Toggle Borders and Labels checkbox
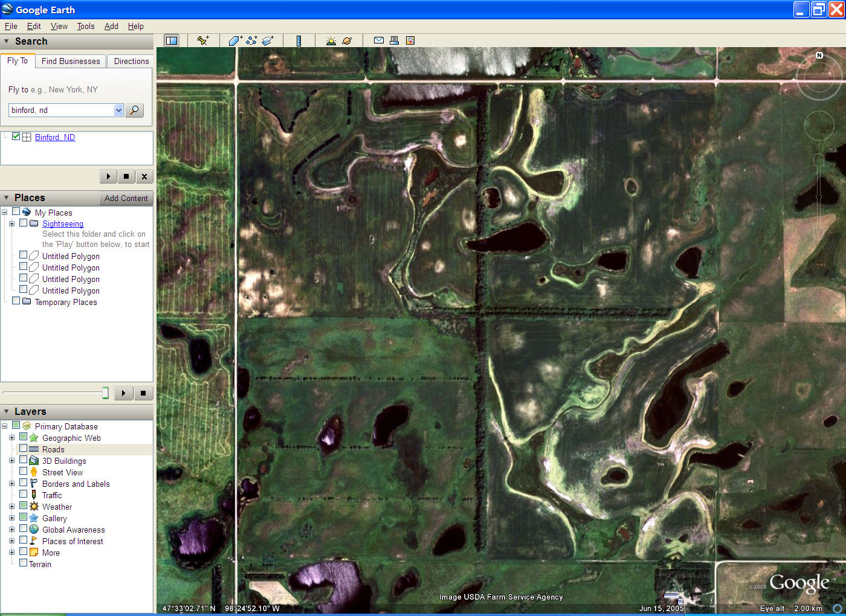 (x=23, y=483)
